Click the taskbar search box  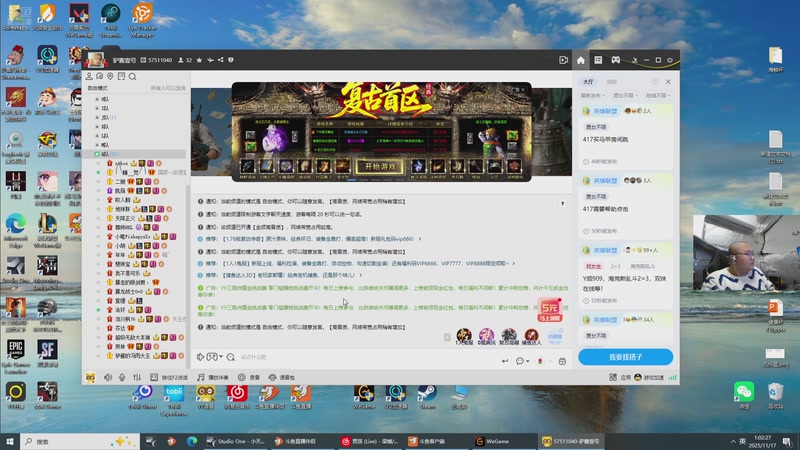(x=80, y=441)
